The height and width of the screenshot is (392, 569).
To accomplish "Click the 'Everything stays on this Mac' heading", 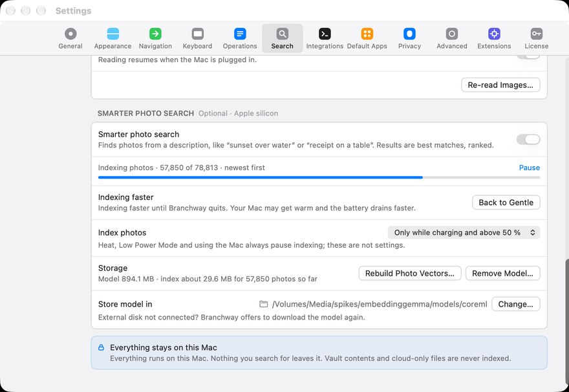I will tap(164, 347).
